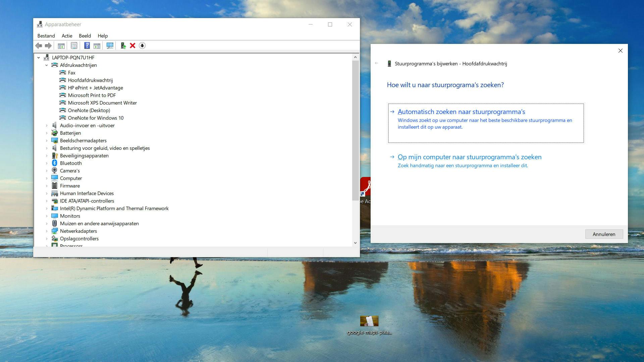Choose Automatisch zoeken naar stuurprogramma's
The image size is (644, 362).
461,112
